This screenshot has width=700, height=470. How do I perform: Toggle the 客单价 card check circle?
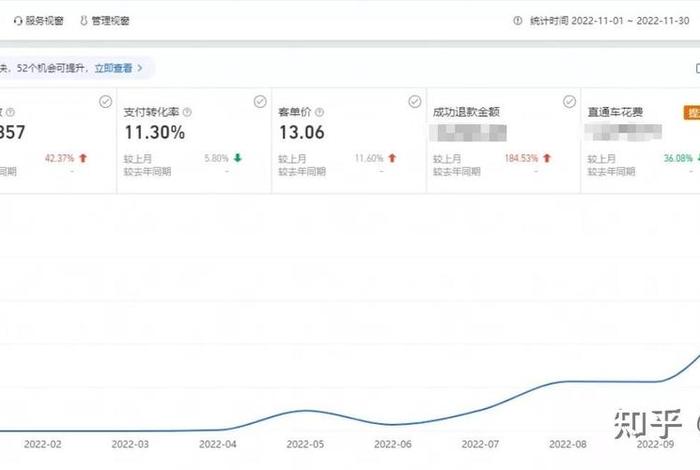click(414, 102)
